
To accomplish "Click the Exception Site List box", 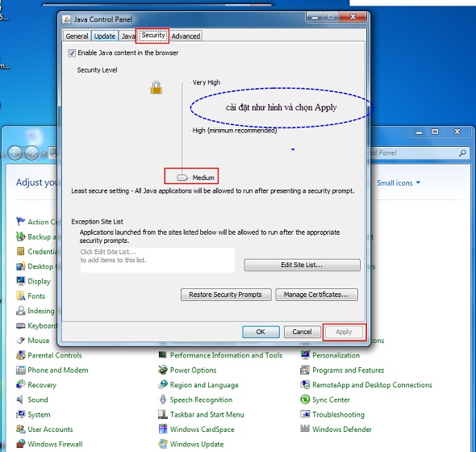I will point(157,260).
